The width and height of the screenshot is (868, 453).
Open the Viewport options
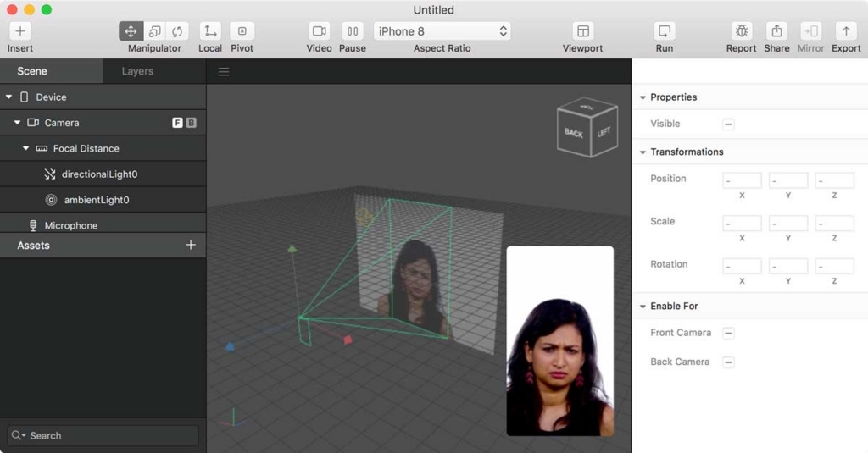[582, 31]
